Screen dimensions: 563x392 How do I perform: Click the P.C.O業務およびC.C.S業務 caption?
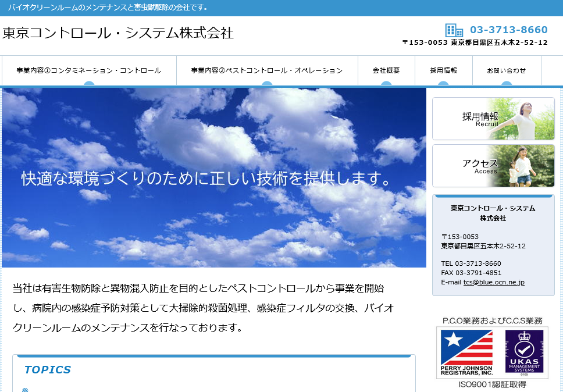[x=493, y=320]
